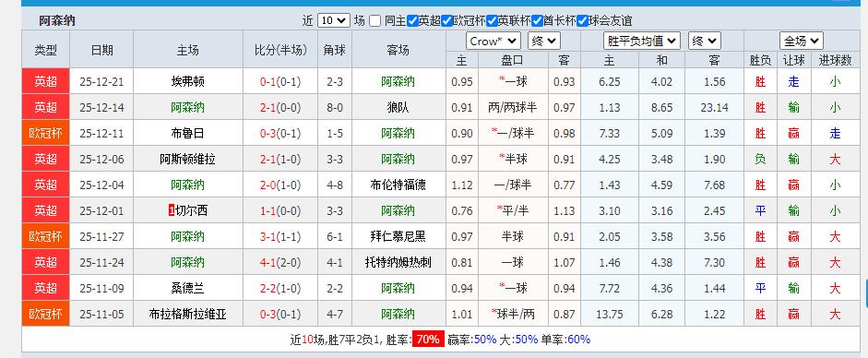868x358 pixels.
Task: Uncheck the 球会友谊 filter checkbox
Action: (582, 21)
